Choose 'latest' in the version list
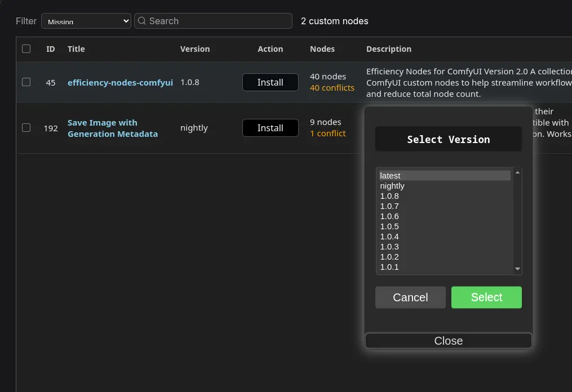 444,176
